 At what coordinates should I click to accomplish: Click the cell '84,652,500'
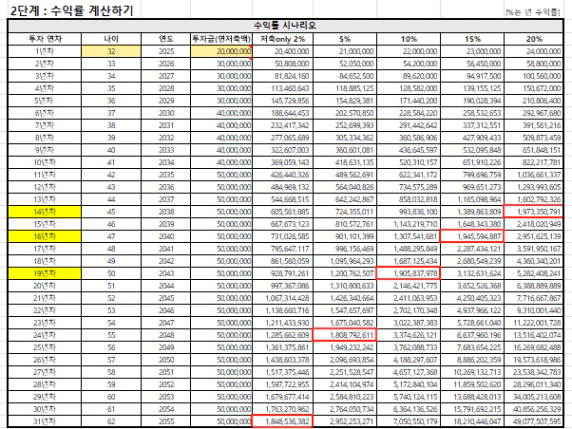[x=345, y=76]
